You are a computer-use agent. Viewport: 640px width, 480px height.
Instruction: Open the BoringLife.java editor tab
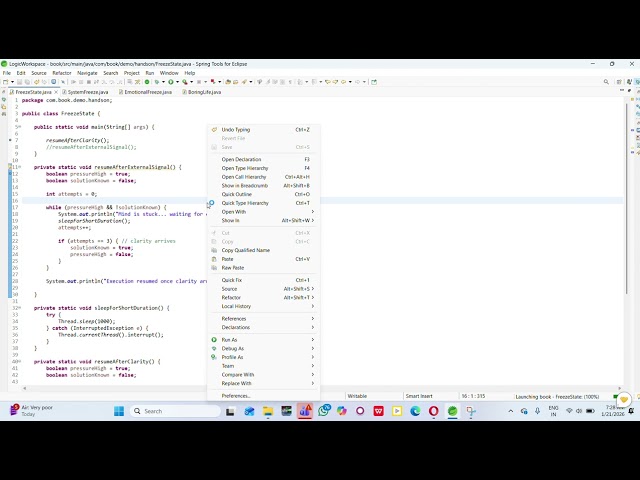(x=204, y=92)
